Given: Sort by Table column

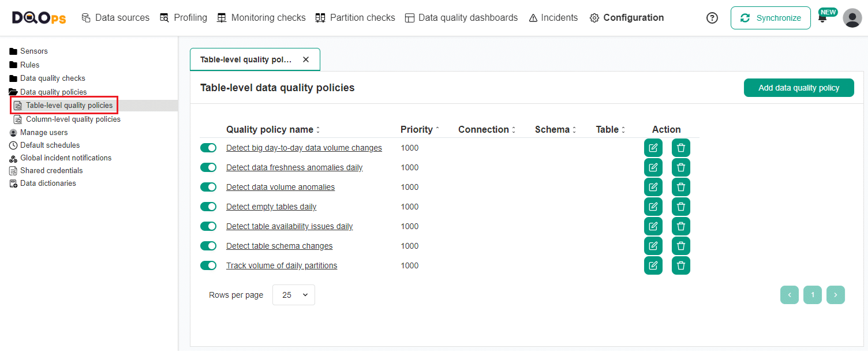Looking at the screenshot, I should pyautogui.click(x=611, y=130).
